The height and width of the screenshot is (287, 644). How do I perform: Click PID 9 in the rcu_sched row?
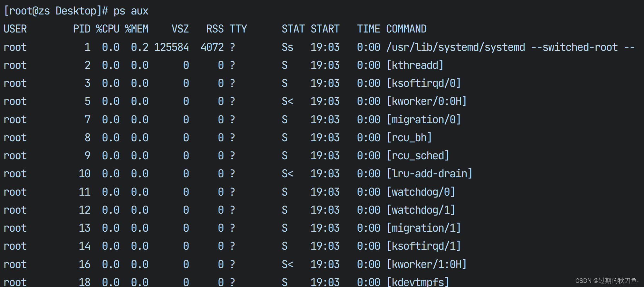(x=87, y=156)
